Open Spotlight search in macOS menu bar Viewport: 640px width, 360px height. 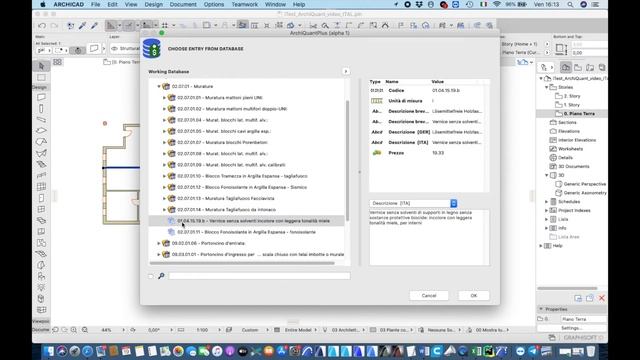click(x=570, y=4)
